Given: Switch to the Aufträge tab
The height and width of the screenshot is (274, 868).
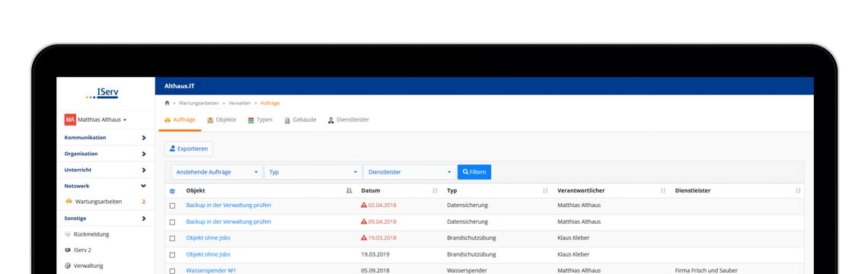Looking at the screenshot, I should [180, 119].
